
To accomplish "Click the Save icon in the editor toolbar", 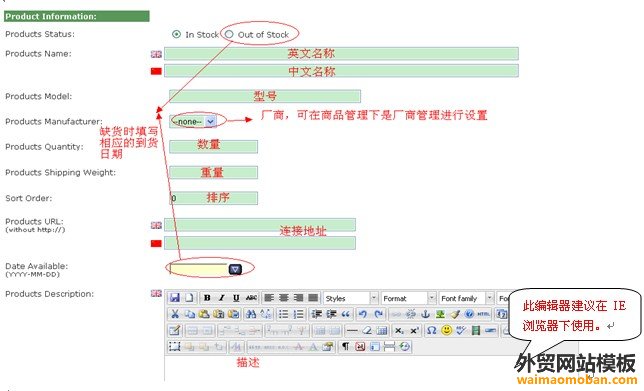I will (175, 298).
